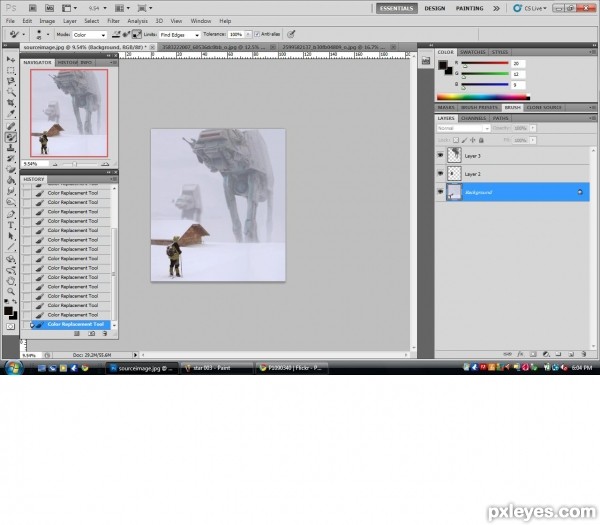Launch Bridge from the application bar

click(x=33, y=8)
